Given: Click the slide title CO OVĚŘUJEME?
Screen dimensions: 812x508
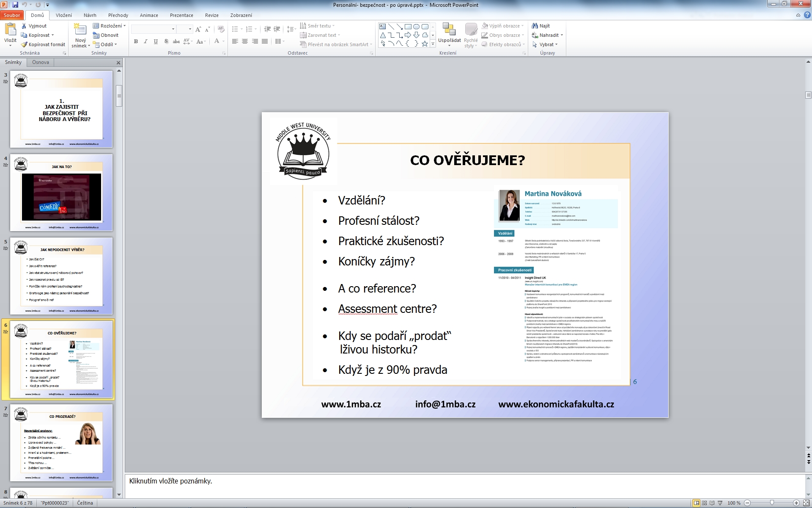Looking at the screenshot, I should 467,160.
